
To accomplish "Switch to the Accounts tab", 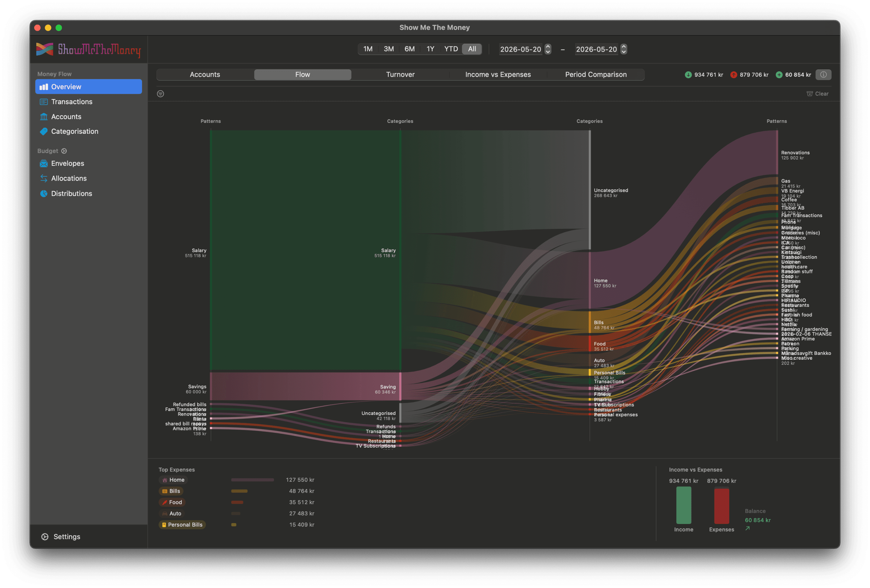I will click(205, 75).
